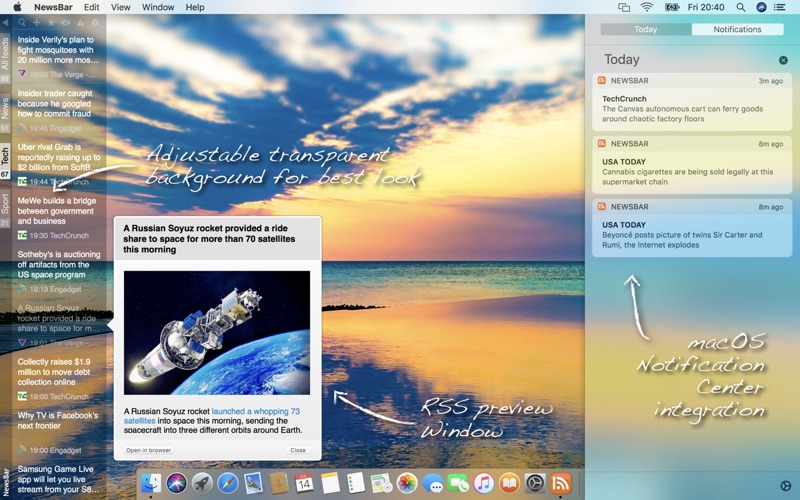This screenshot has height=500, width=800.
Task: Open TechCrunch Canvas autonomous cart notification
Action: [692, 102]
